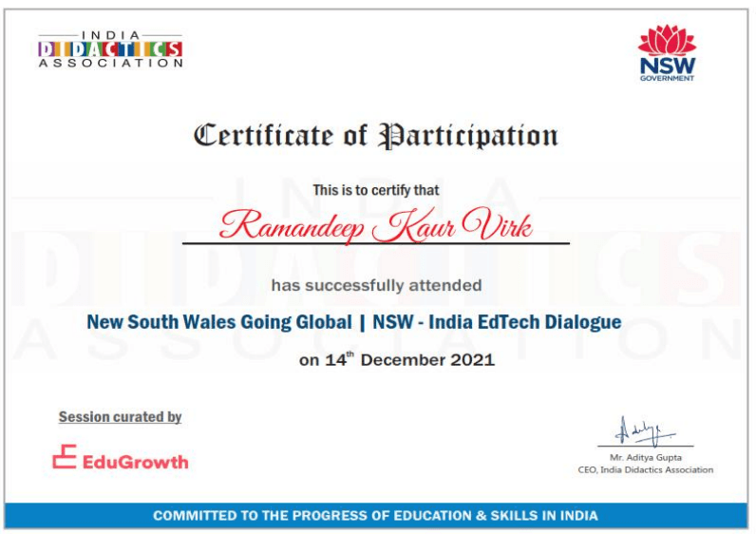Click the recipient name Ramandeep Kaur Virk
756x534 pixels.
[375, 226]
